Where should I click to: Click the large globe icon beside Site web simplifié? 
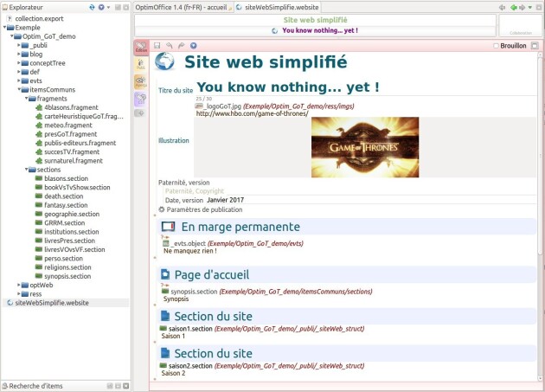tap(164, 61)
